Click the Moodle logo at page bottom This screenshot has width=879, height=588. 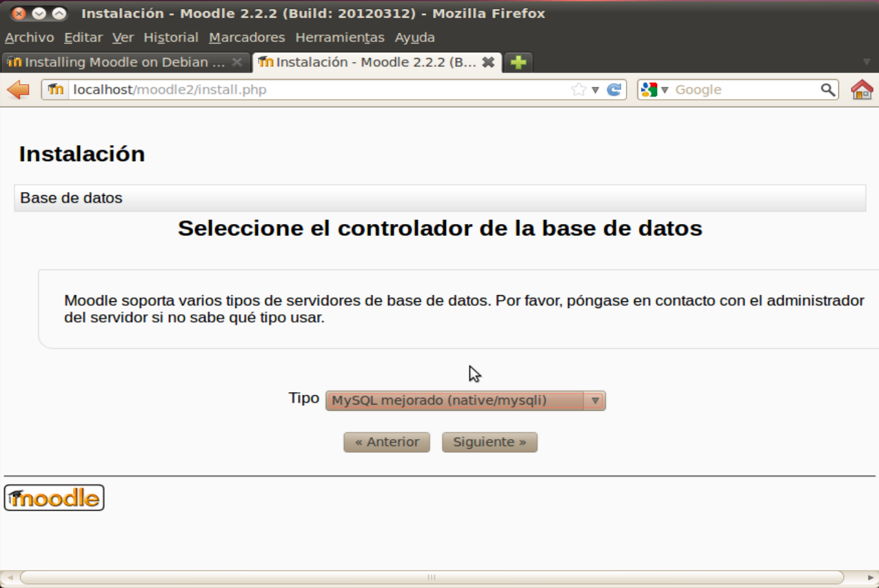[x=54, y=498]
